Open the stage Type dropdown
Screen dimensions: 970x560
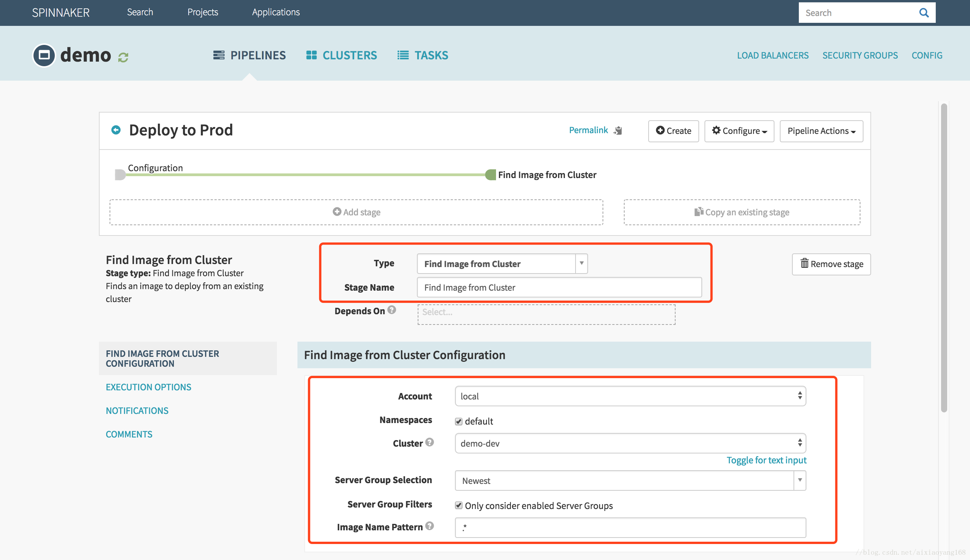pos(502,264)
